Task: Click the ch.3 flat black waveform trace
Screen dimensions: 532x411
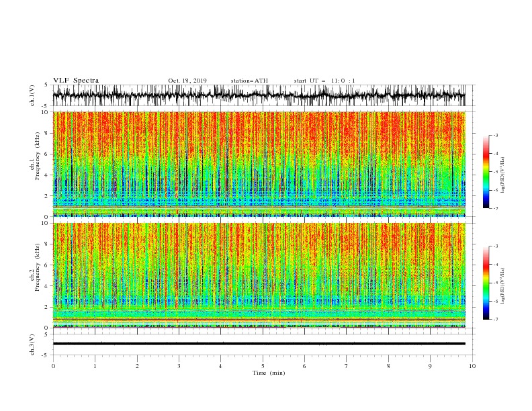Action: pos(259,344)
